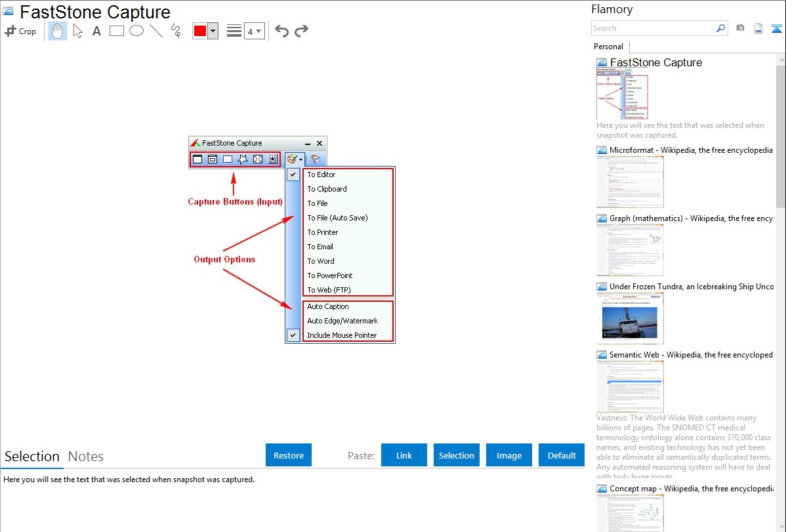The height and width of the screenshot is (532, 786).
Task: Open the Selection tab
Action: [32, 457]
